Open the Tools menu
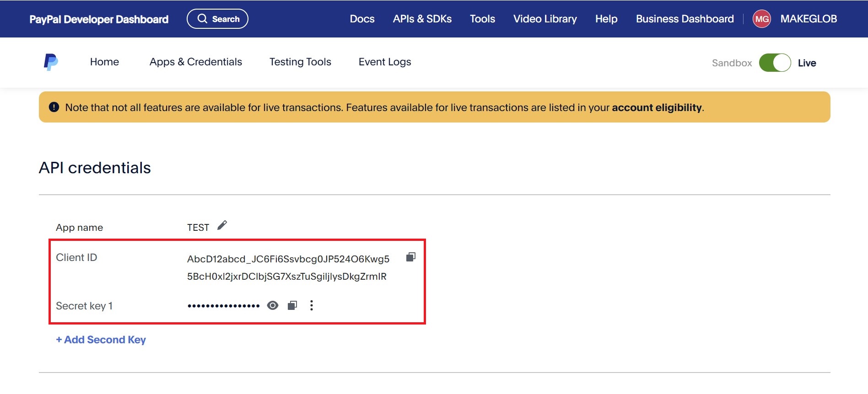Screen dimensions: 868x394 coord(482,19)
